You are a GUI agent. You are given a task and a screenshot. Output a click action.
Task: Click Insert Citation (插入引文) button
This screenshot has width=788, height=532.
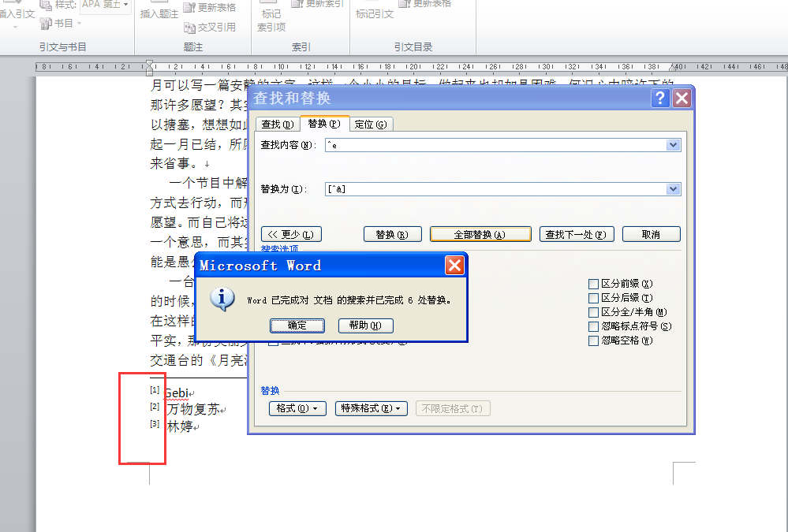17,15
